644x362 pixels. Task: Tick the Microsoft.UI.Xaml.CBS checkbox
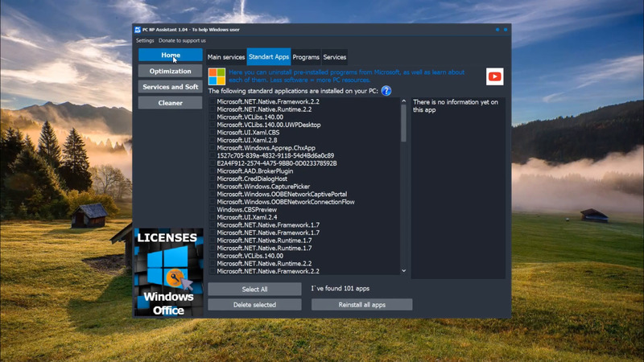coord(213,133)
